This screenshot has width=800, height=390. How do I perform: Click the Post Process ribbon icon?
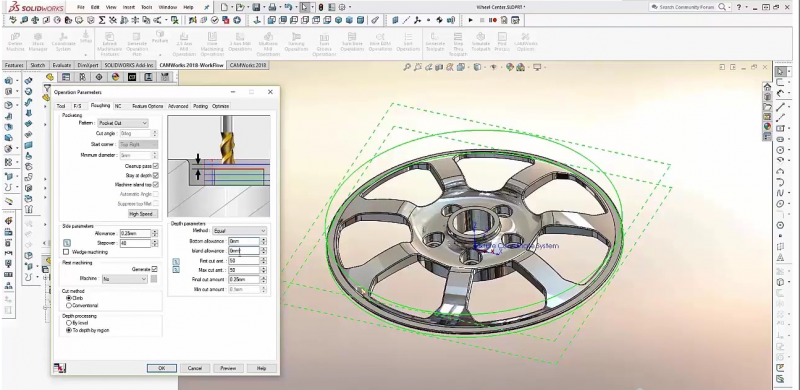[502, 42]
